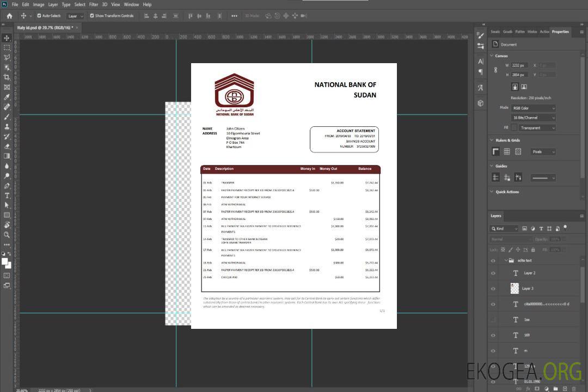Collapse the Canvas section

pos(492,56)
